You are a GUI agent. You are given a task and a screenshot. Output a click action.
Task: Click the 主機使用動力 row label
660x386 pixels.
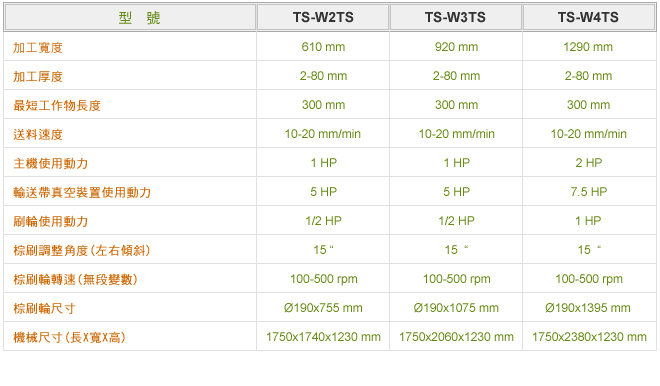[x=51, y=163]
